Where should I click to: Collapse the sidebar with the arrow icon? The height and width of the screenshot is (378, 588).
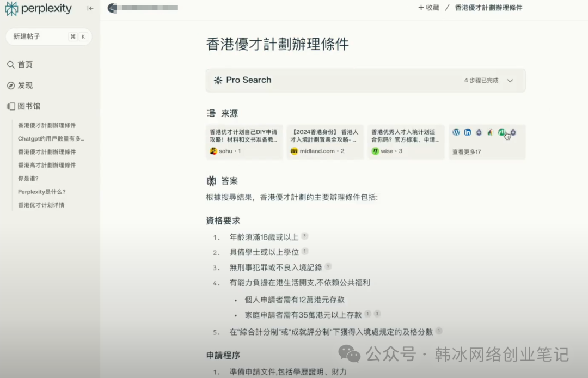90,8
